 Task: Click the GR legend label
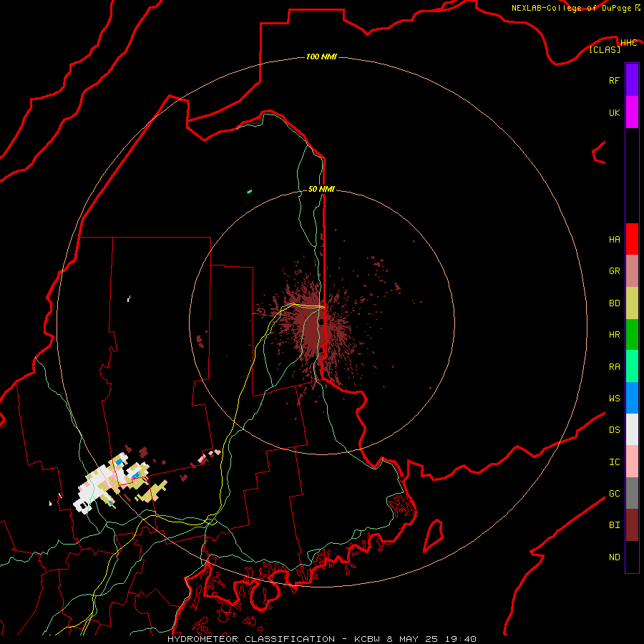click(x=614, y=271)
